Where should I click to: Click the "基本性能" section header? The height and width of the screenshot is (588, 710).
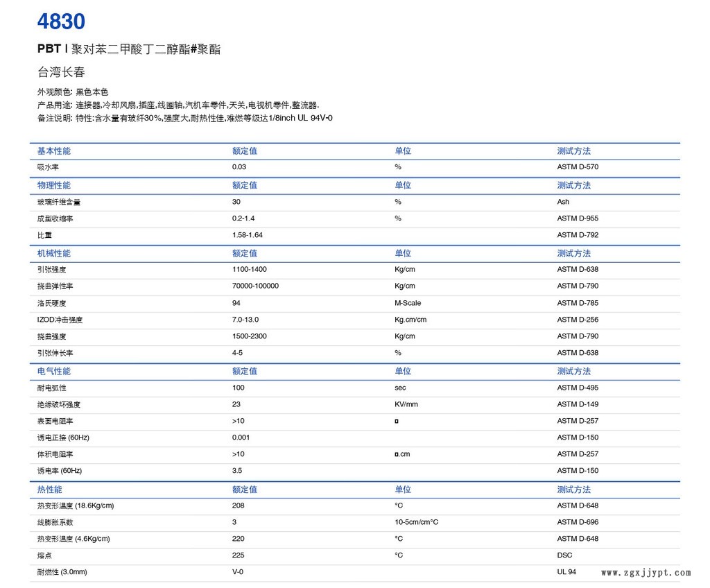point(54,151)
